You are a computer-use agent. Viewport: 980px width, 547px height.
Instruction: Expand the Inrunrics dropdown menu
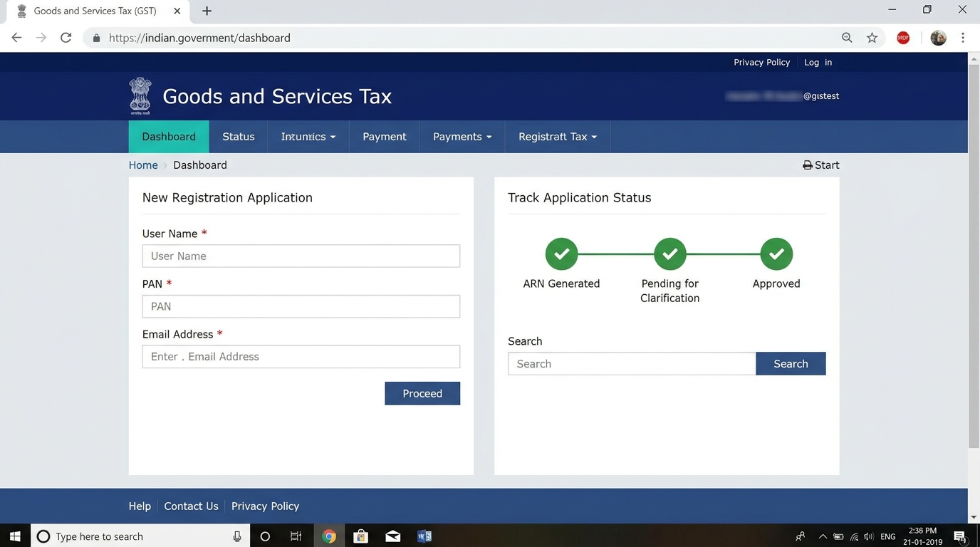click(x=308, y=137)
